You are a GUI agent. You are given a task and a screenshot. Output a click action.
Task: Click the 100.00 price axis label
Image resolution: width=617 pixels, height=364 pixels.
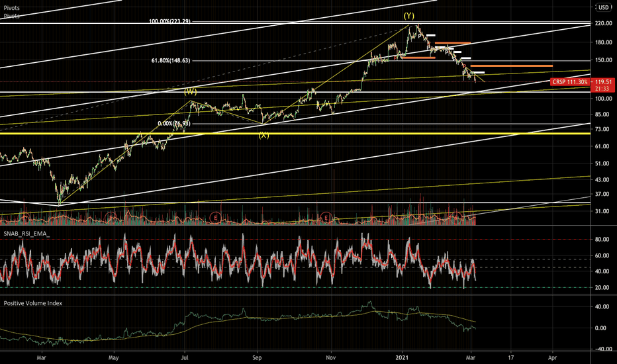click(604, 99)
